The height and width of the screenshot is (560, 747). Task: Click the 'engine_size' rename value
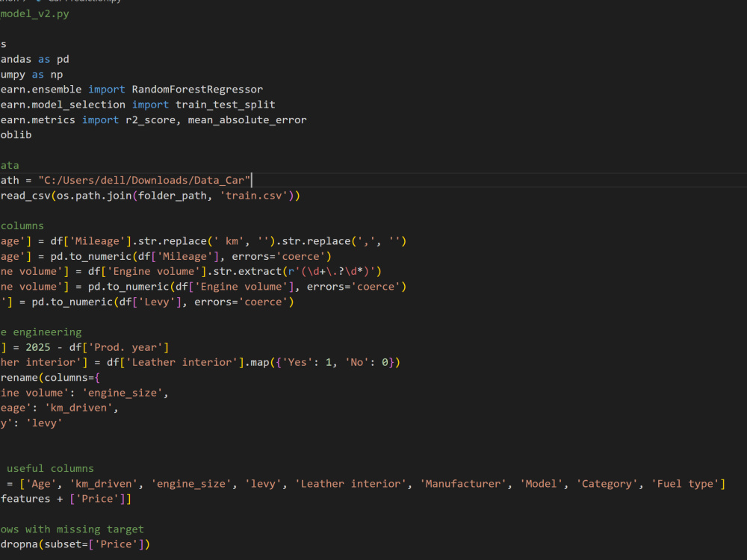tap(123, 393)
